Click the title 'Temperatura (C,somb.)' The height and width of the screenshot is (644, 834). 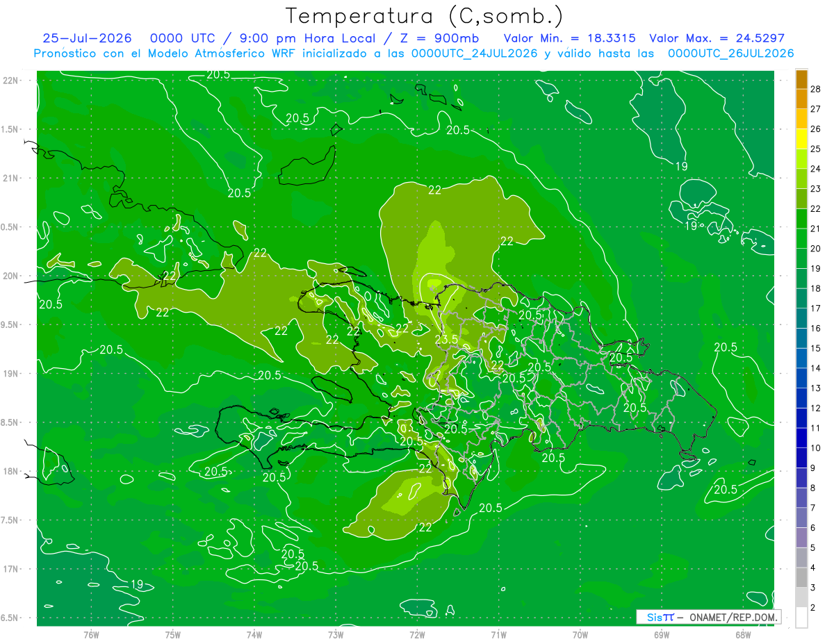pyautogui.click(x=424, y=16)
